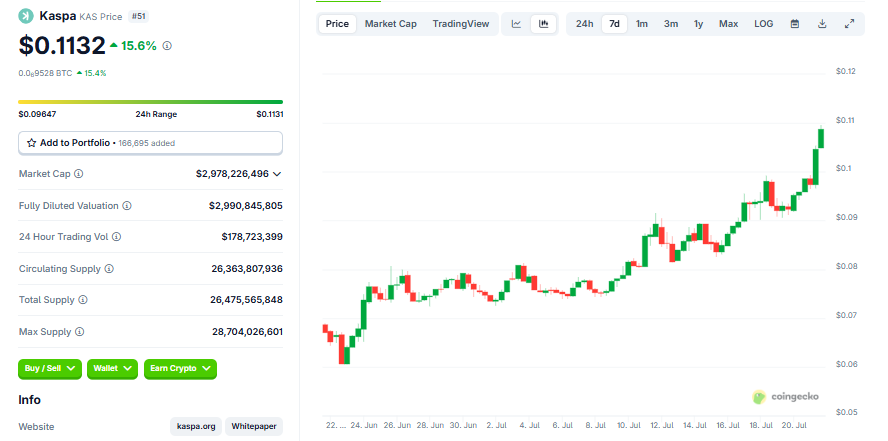This screenshot has width=888, height=441.
Task: Toggle the LOG scale option
Action: [x=763, y=24]
